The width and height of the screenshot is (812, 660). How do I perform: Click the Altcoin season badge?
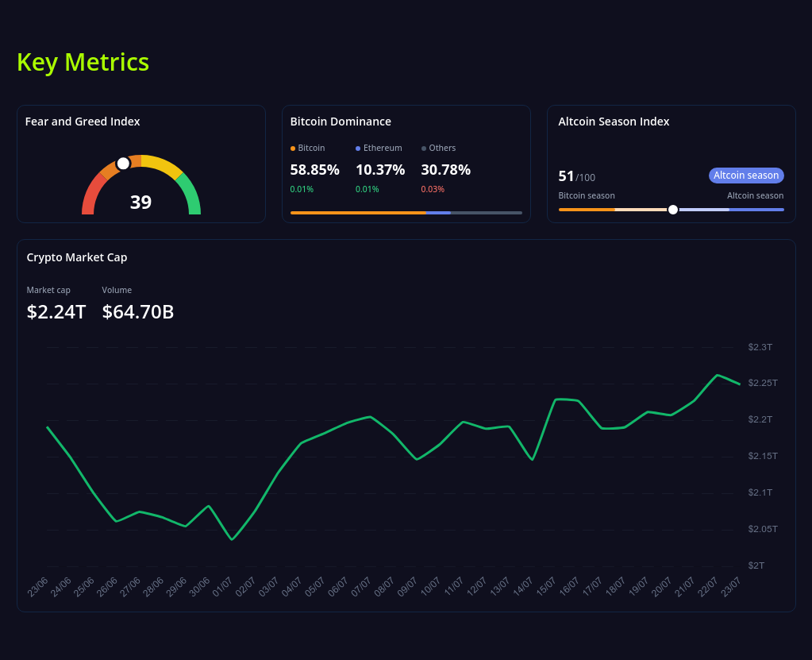pos(746,176)
